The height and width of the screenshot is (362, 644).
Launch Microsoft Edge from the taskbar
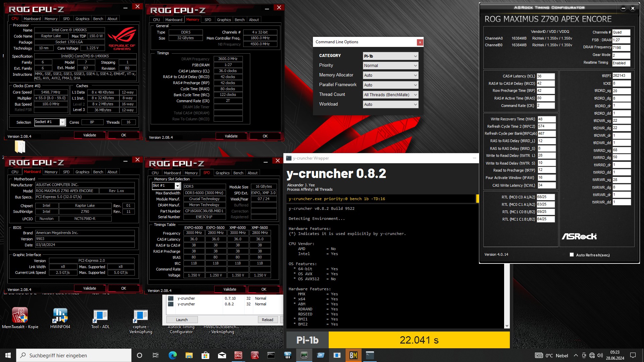[172, 355]
